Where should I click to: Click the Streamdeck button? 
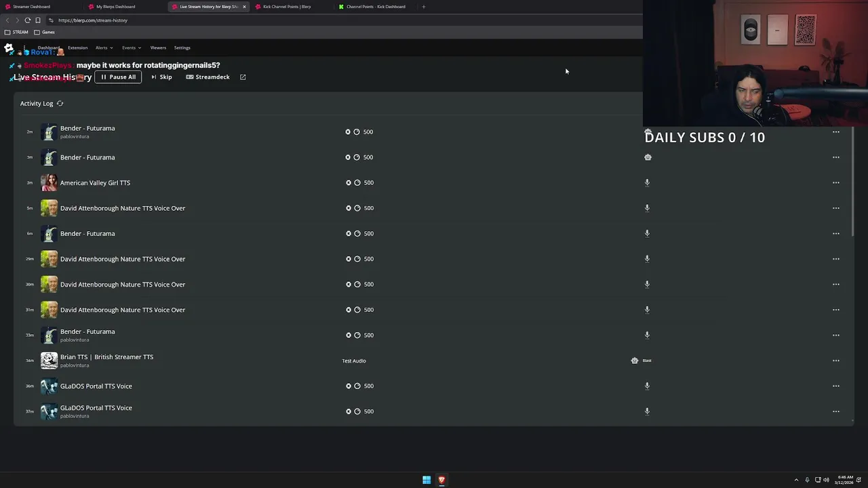[x=208, y=77]
